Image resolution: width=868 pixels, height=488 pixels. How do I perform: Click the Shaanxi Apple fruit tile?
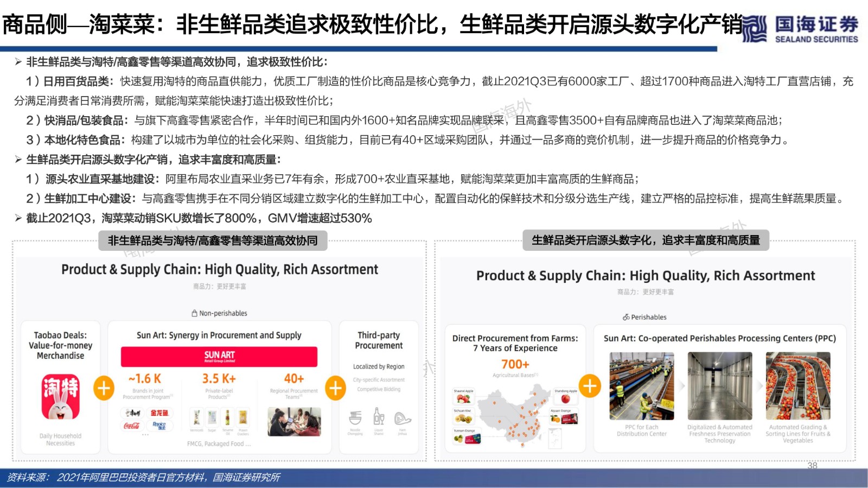(463, 396)
